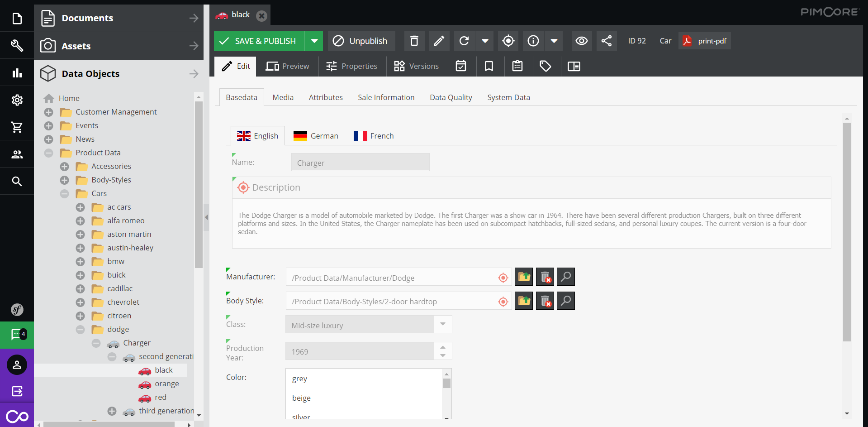Collapse the Product Data folder
The image size is (868, 427).
pos(49,153)
